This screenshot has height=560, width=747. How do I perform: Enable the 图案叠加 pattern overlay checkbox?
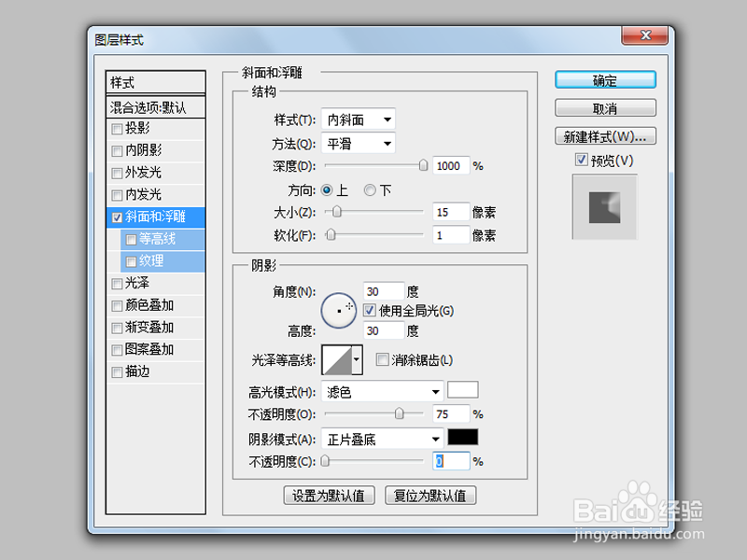coord(117,350)
